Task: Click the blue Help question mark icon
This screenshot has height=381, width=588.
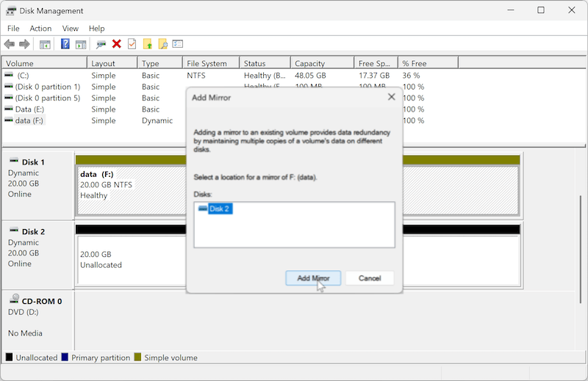Action: 65,44
